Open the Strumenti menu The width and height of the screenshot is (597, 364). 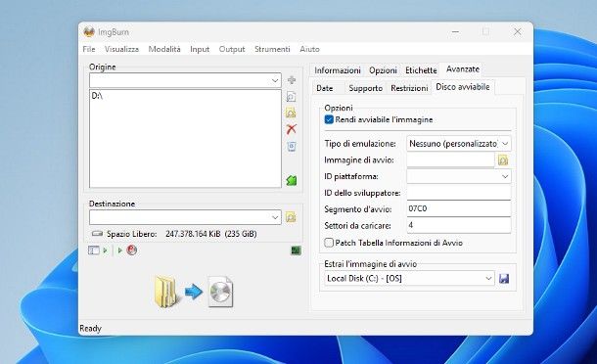click(272, 49)
